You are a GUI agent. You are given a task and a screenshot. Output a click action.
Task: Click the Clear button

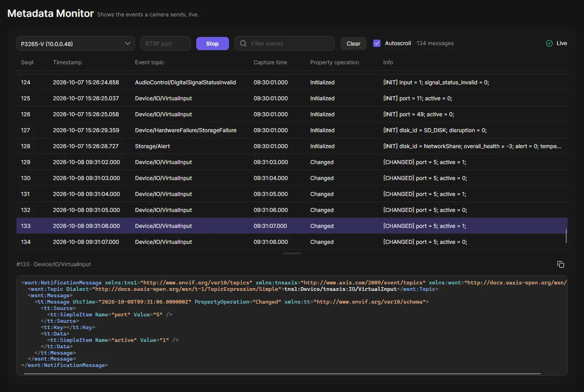coord(354,44)
